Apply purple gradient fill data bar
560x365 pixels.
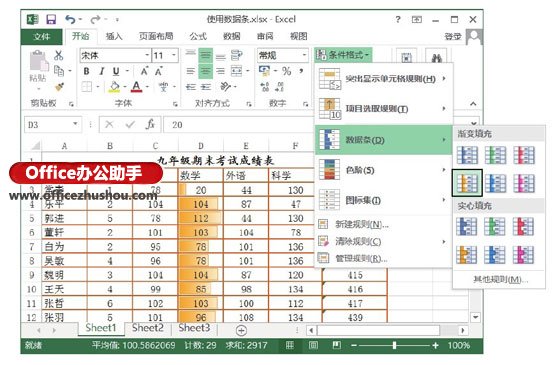tap(524, 183)
